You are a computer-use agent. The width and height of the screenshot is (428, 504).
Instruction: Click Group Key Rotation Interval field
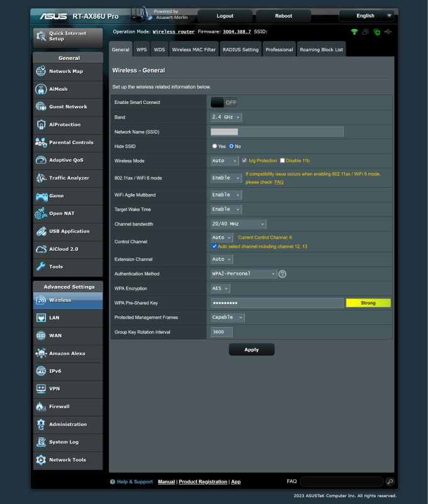click(x=222, y=332)
